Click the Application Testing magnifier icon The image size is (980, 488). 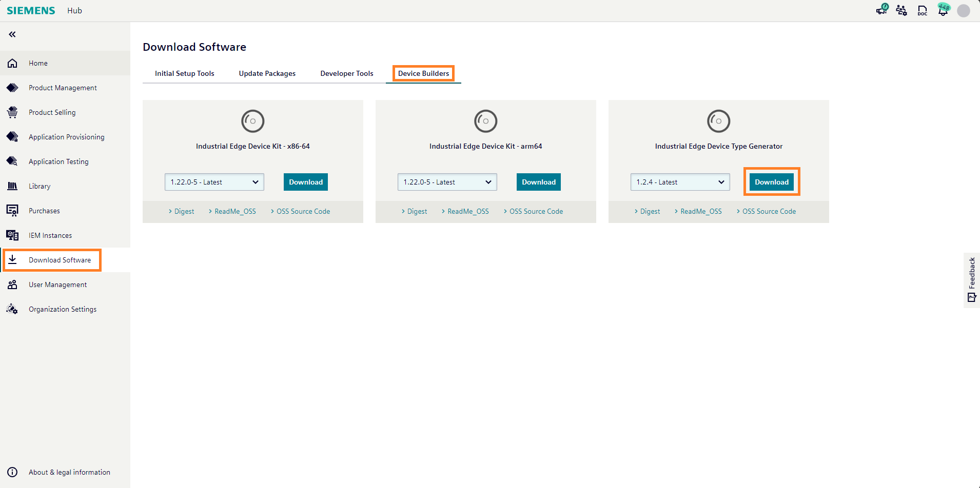pos(12,161)
